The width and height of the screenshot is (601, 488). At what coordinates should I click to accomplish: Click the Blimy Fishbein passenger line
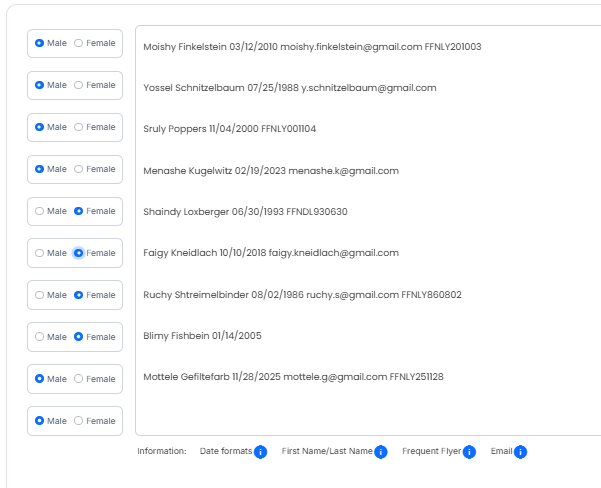pos(202,336)
